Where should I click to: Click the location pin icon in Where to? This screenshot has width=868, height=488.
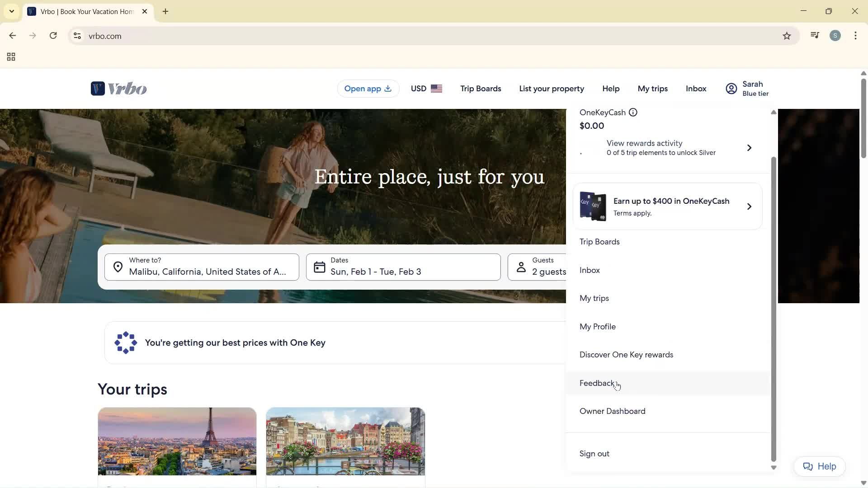[118, 267]
